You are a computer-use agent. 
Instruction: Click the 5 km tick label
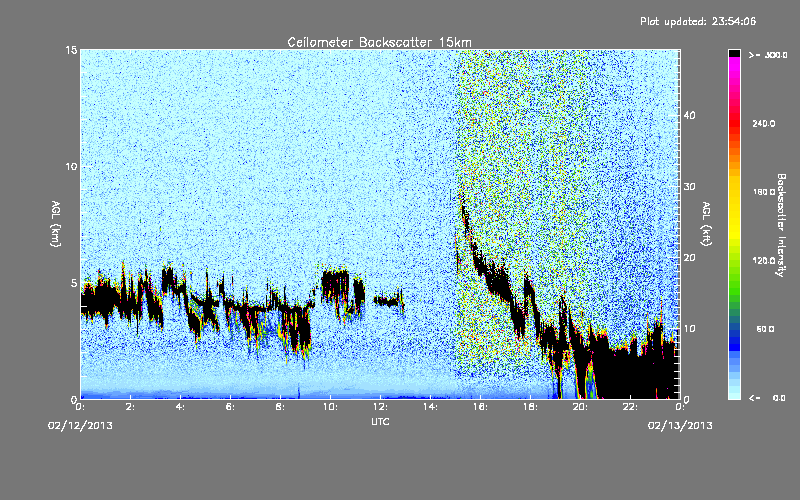[x=74, y=283]
